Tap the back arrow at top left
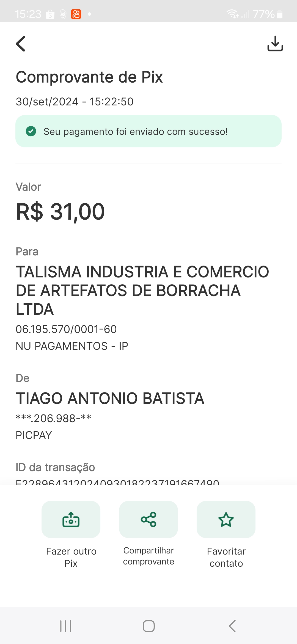This screenshot has height=644, width=297. pyautogui.click(x=21, y=44)
